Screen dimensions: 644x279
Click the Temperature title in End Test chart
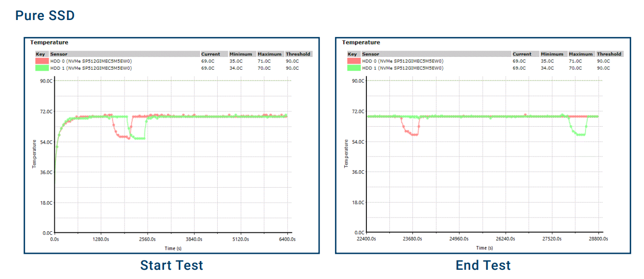point(361,43)
